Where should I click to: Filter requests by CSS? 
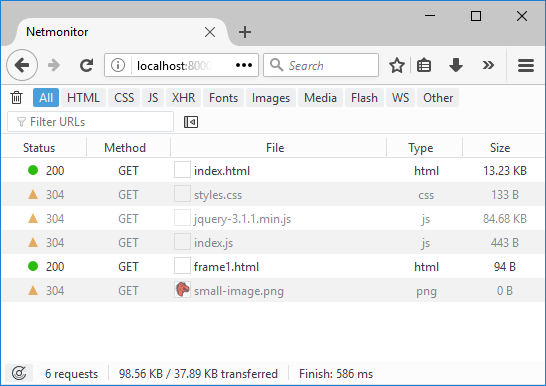124,97
